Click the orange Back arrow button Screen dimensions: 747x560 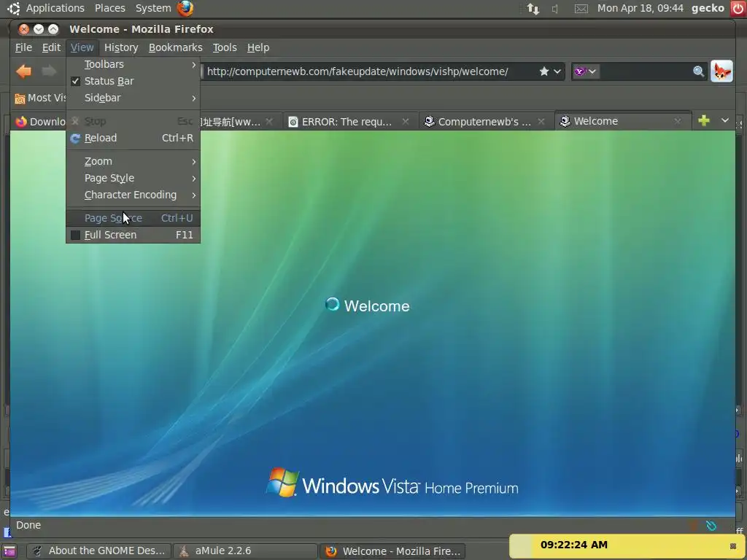click(x=23, y=71)
